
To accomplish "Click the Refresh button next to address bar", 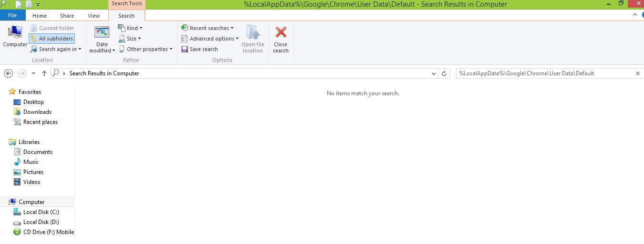I will [x=445, y=74].
